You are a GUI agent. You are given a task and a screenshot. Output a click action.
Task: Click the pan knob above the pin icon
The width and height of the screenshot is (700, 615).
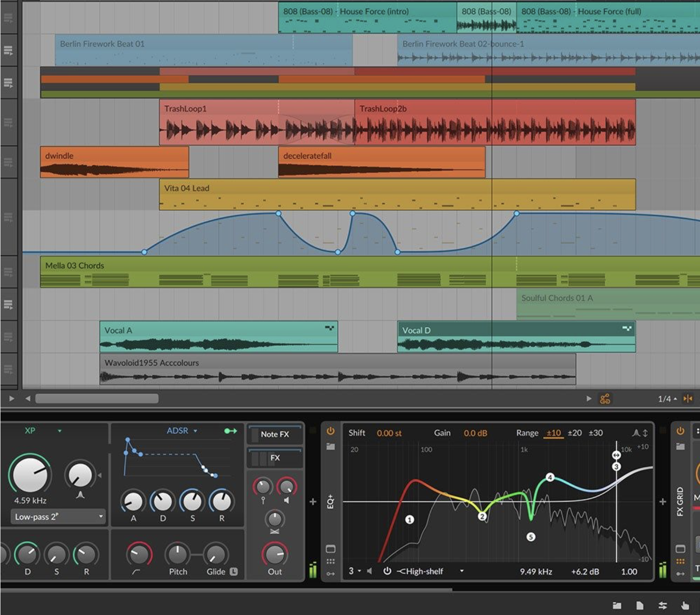click(x=263, y=486)
